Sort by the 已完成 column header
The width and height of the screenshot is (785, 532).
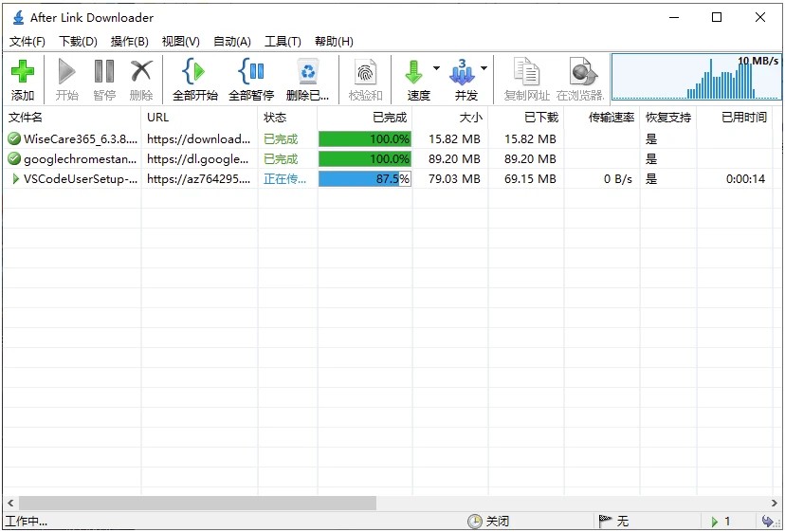point(365,118)
